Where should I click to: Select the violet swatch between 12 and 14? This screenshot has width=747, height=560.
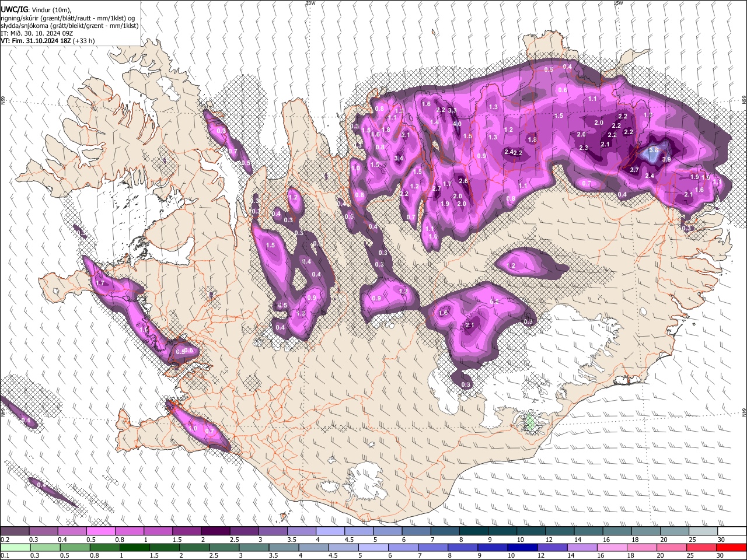(551, 547)
